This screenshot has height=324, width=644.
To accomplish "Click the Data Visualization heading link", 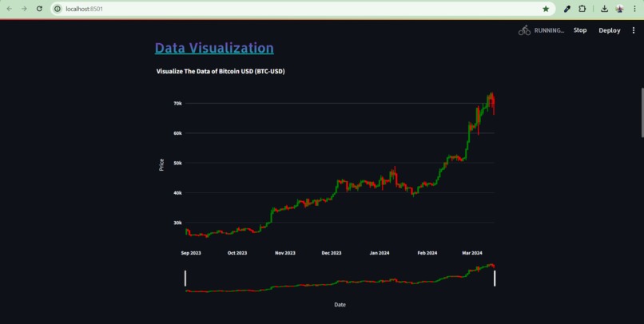I will tap(214, 48).
